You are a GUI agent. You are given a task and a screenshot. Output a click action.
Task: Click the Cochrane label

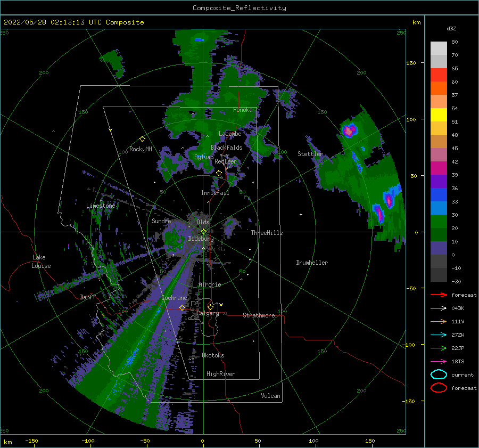pos(174,298)
